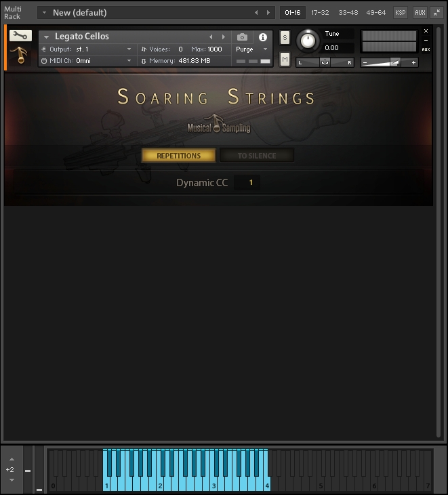The height and width of the screenshot is (495, 448).
Task: Click the Legato Cellos instrument name
Action: [82, 37]
